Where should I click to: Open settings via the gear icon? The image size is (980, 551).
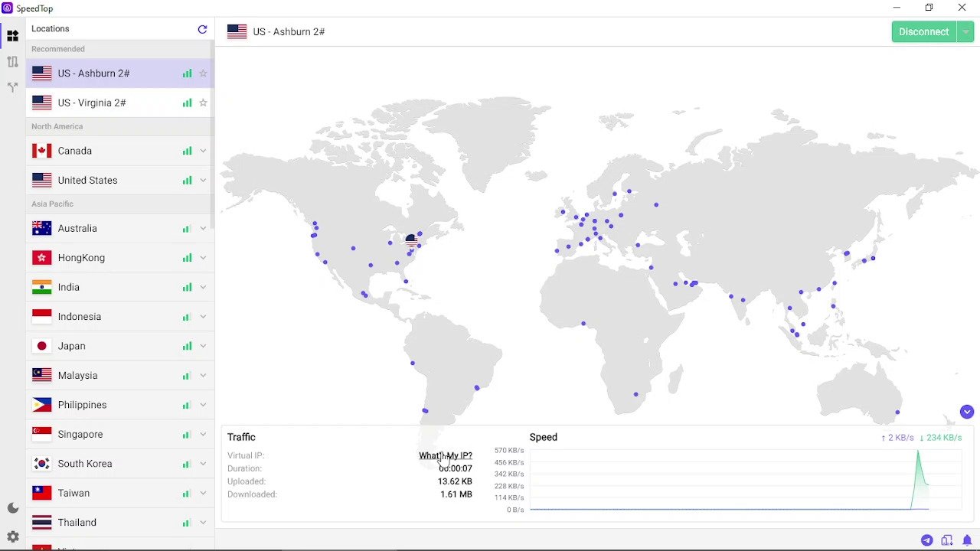12,537
